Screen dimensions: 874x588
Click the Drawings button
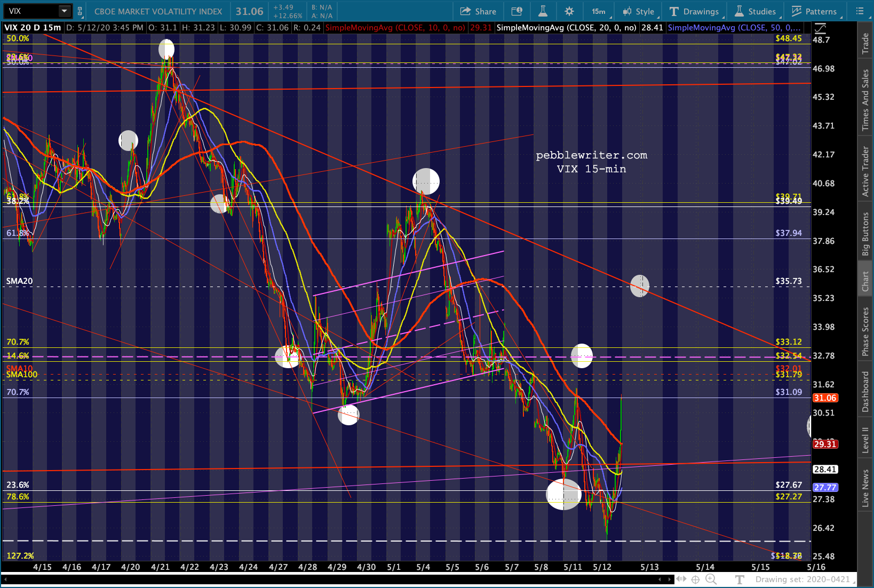[x=694, y=11]
